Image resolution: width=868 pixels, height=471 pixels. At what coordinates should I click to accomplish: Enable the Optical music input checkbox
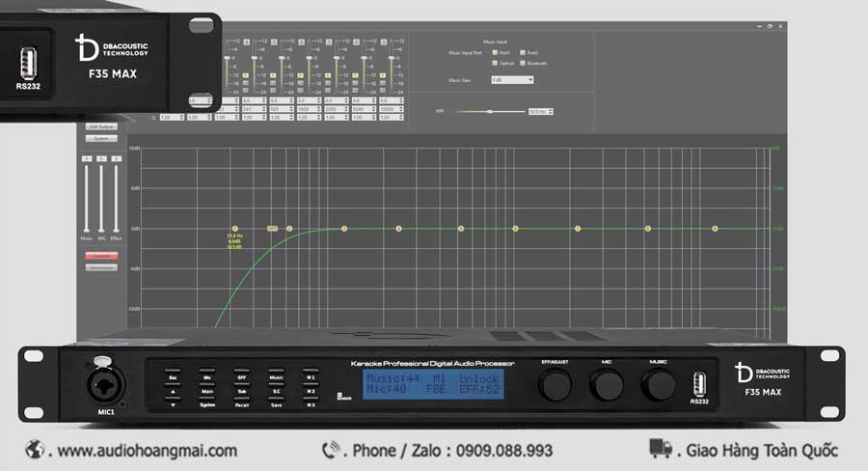495,63
